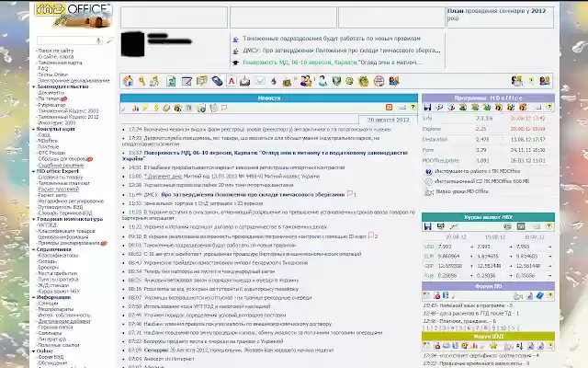Click the closed envelope mail icon
Image resolution: width=588 pixels, height=368 pixels.
pos(259,81)
